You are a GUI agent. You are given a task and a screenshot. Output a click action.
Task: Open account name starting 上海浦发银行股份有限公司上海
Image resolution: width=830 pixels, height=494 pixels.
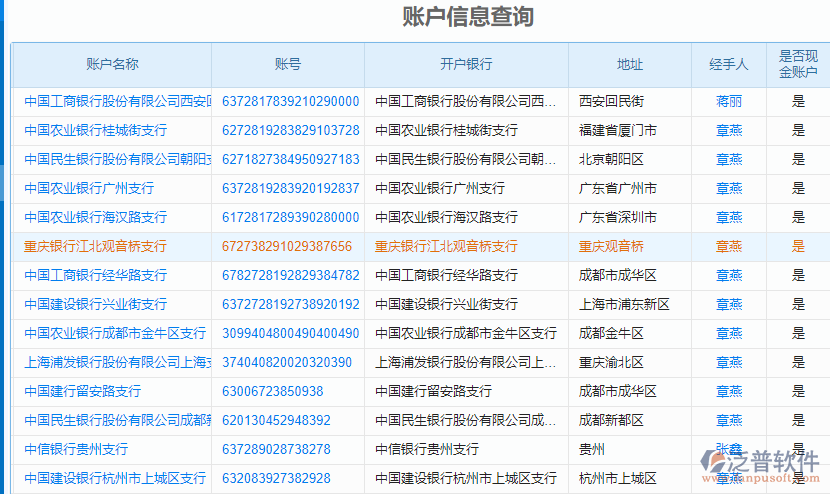(118, 363)
